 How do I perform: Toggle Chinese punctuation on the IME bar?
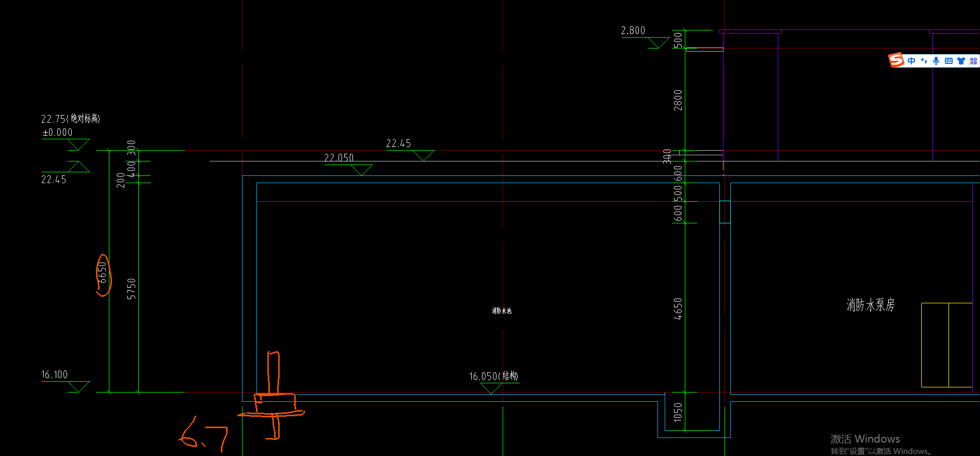[x=924, y=61]
